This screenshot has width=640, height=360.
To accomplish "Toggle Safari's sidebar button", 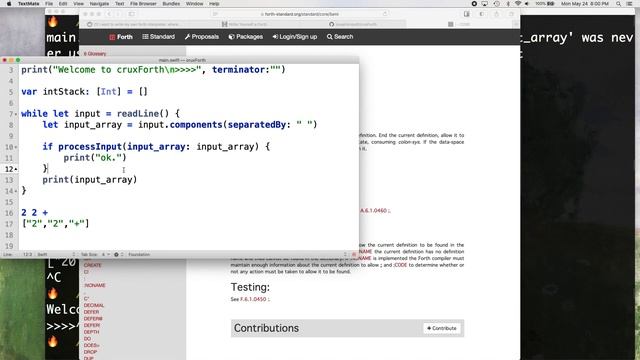I will 132,14.
